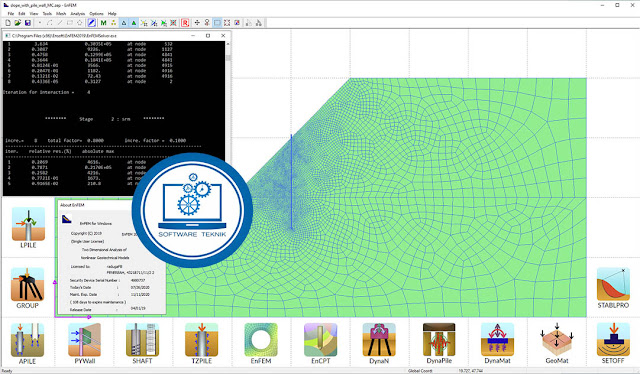Image resolution: width=640 pixels, height=374 pixels.
Task: Select the pan cross-arrows tool
Action: [197, 23]
